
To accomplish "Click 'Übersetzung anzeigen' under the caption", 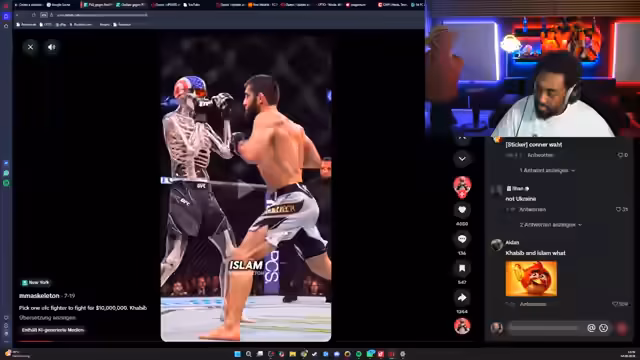I will tap(47, 318).
